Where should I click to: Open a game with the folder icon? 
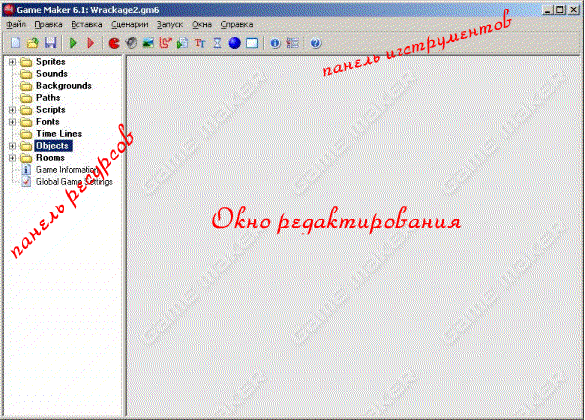tap(33, 43)
